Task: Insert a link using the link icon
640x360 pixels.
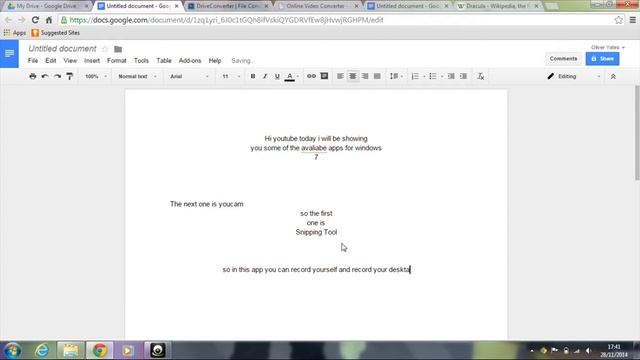Action: [311, 76]
